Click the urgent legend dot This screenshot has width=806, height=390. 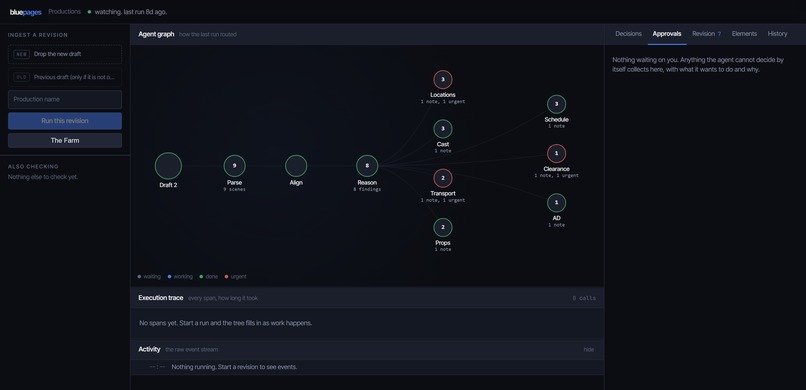[227, 276]
